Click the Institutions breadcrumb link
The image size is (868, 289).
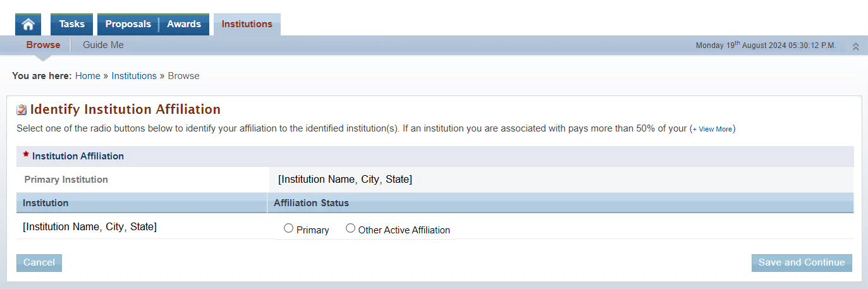[134, 76]
